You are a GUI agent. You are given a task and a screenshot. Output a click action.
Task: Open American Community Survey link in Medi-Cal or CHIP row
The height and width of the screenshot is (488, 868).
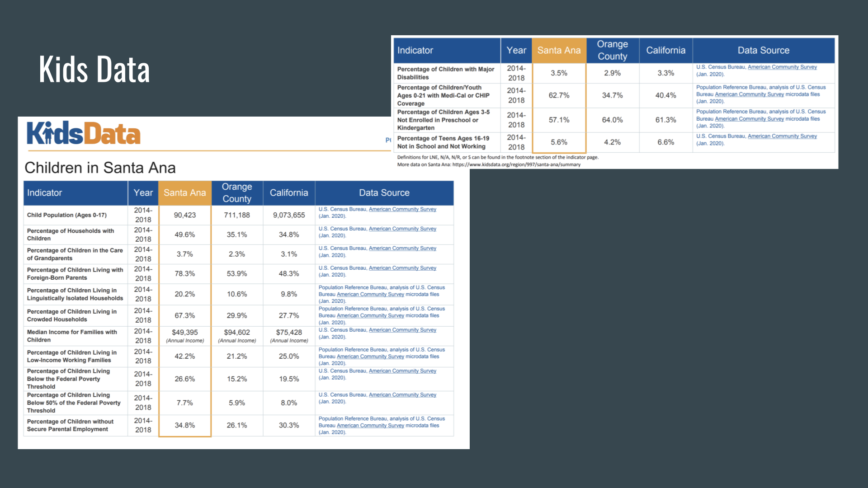click(x=750, y=94)
